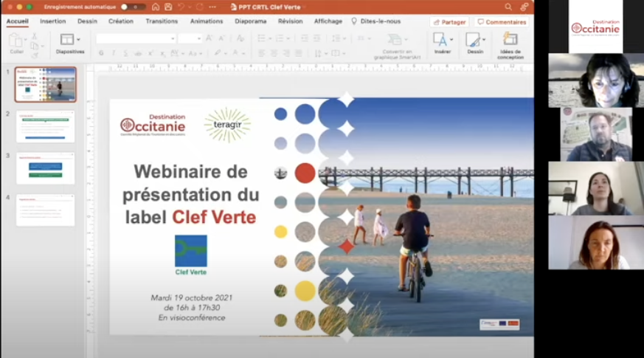Click the clear formatting icon
The width and height of the screenshot is (644, 358).
tap(240, 38)
